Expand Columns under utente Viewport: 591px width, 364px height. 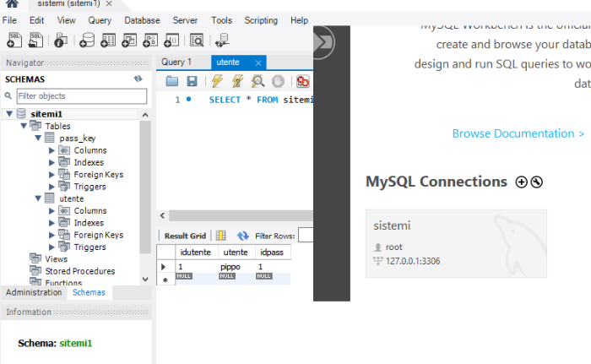pos(52,210)
